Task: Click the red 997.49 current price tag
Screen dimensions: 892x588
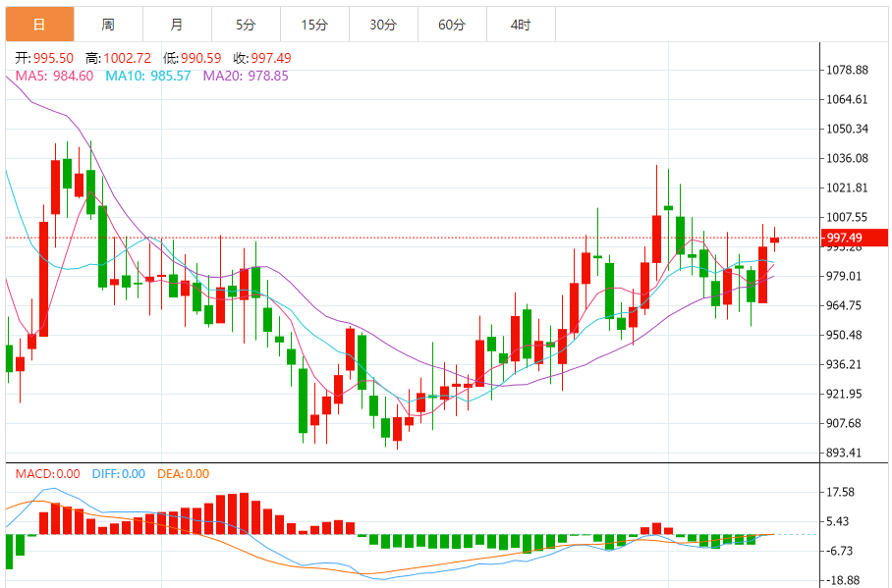Action: coord(854,238)
